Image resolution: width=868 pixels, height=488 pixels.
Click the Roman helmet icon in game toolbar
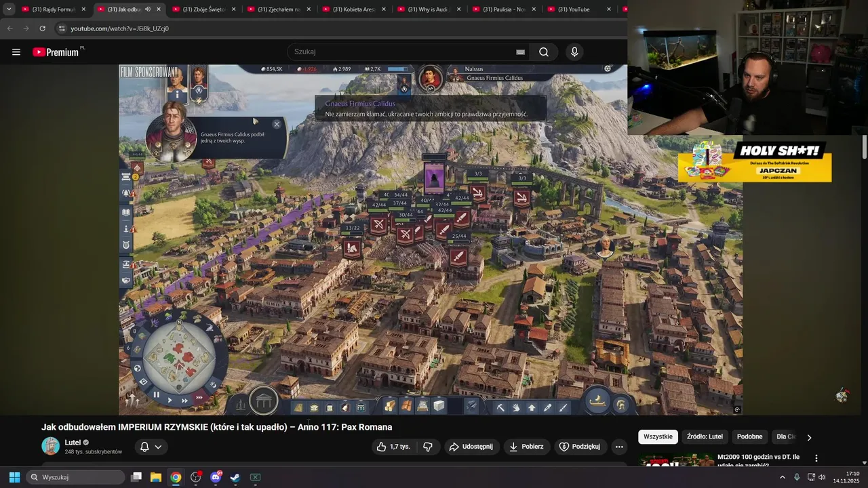tap(621, 405)
